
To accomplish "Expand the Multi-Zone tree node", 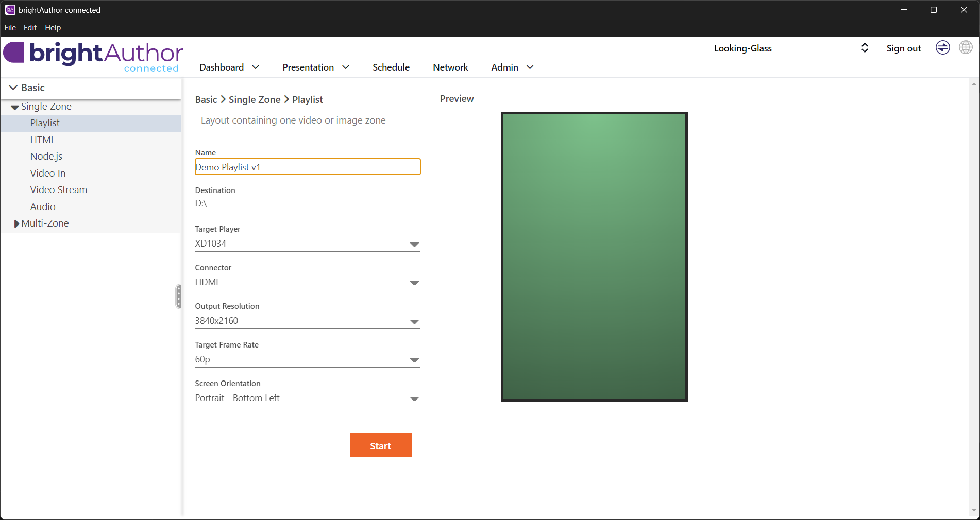I will [x=16, y=223].
